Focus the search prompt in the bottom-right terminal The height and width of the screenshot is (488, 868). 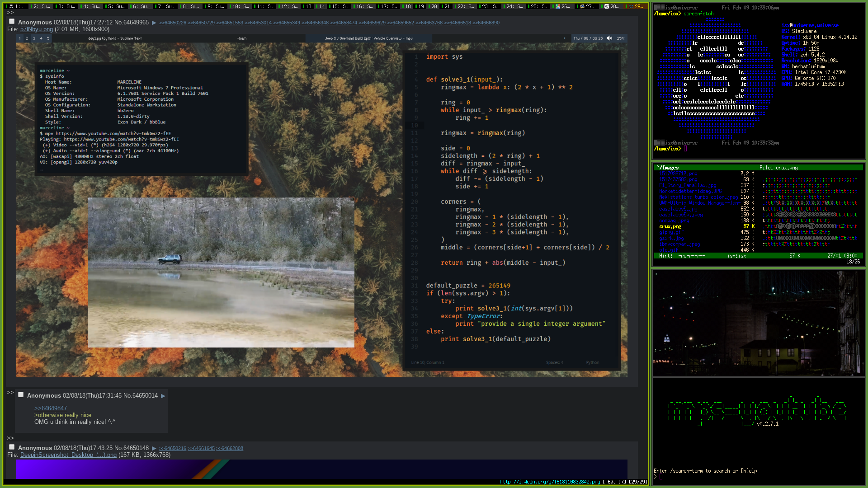coord(661,476)
